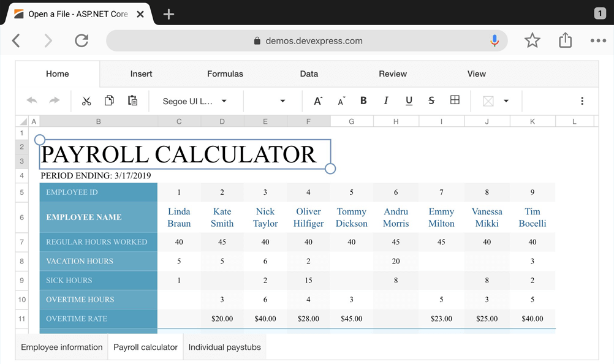This screenshot has height=364, width=614.
Task: Click the Undo arrow icon
Action: [x=32, y=101]
